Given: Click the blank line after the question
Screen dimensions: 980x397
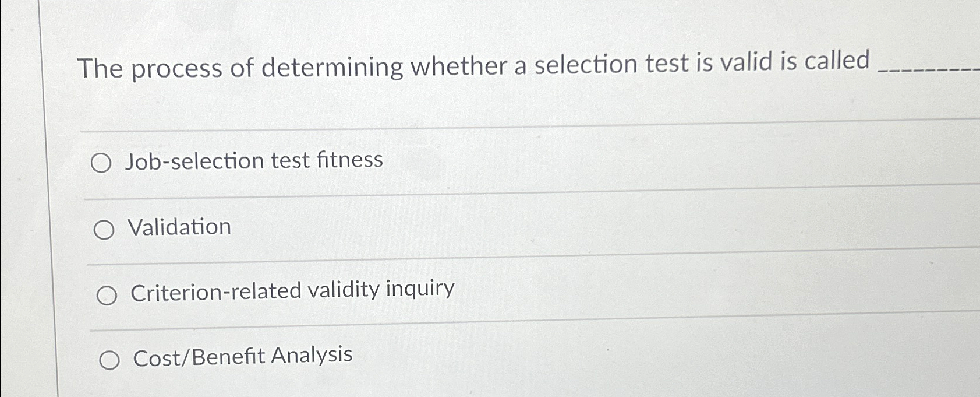Looking at the screenshot, I should pos(926,70).
